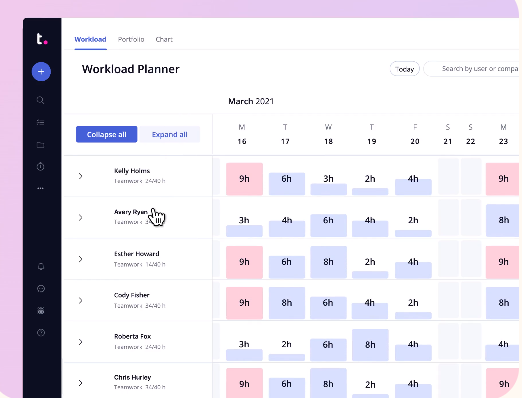522x398 pixels.
Task: Focus the Search by user or company field
Action: click(x=473, y=69)
